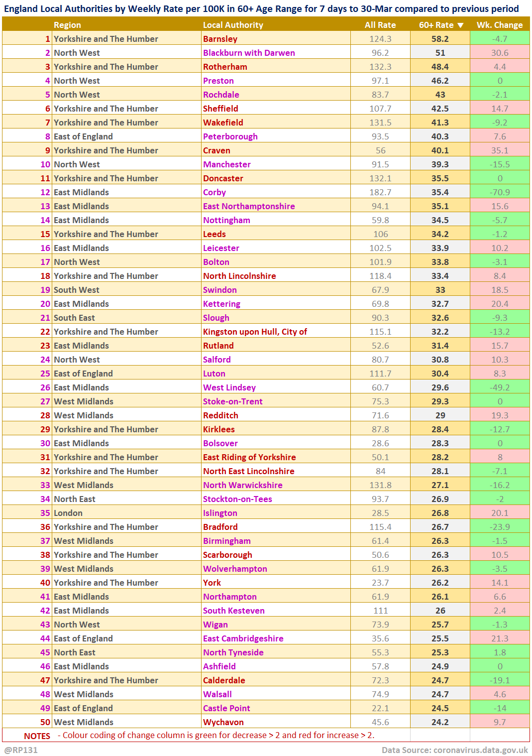
Task: Select the London region cell for Islington
Action: tap(68, 513)
